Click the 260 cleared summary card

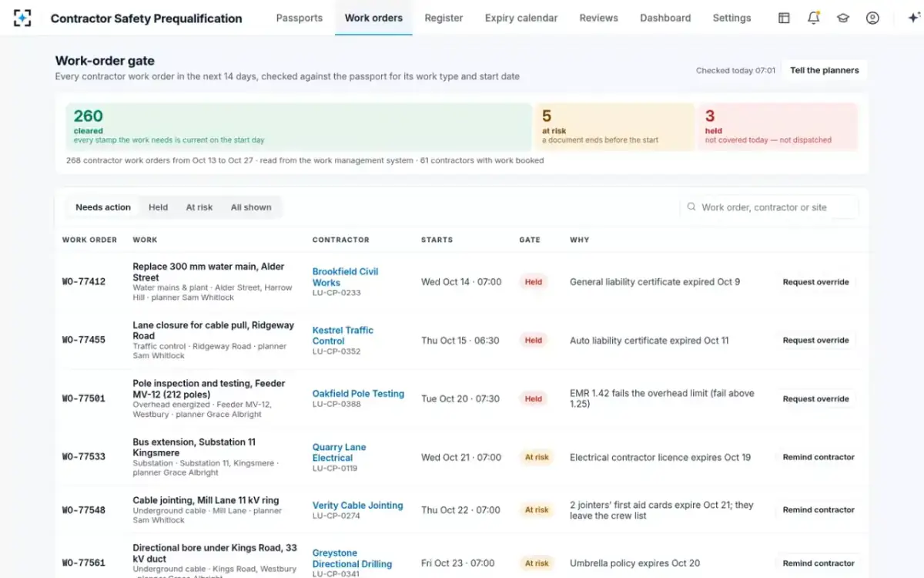pyautogui.click(x=299, y=127)
